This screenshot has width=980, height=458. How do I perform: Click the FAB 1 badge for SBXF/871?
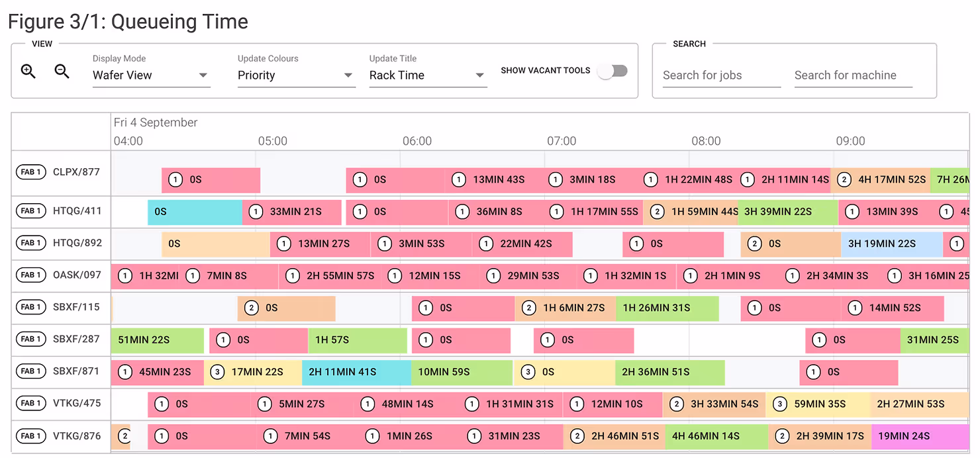click(x=31, y=371)
